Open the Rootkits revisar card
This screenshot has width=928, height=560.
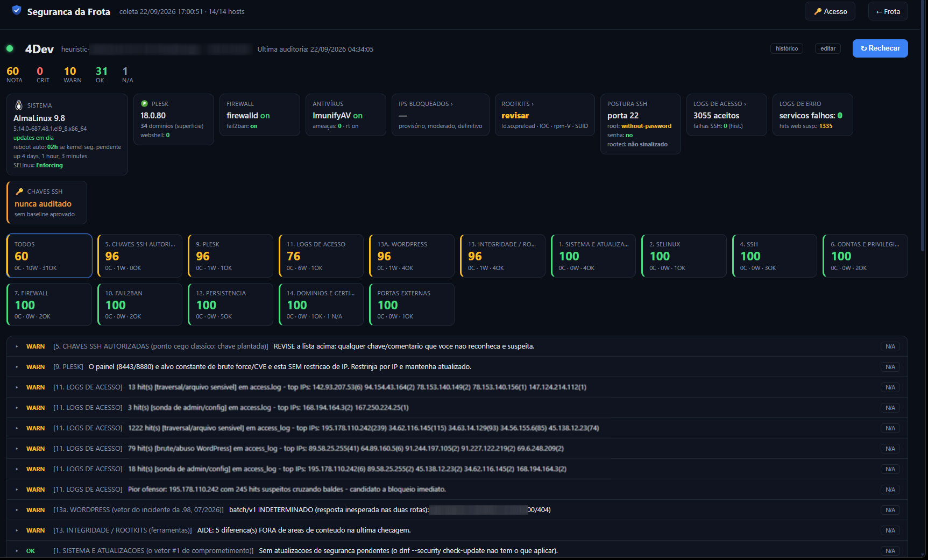(544, 115)
